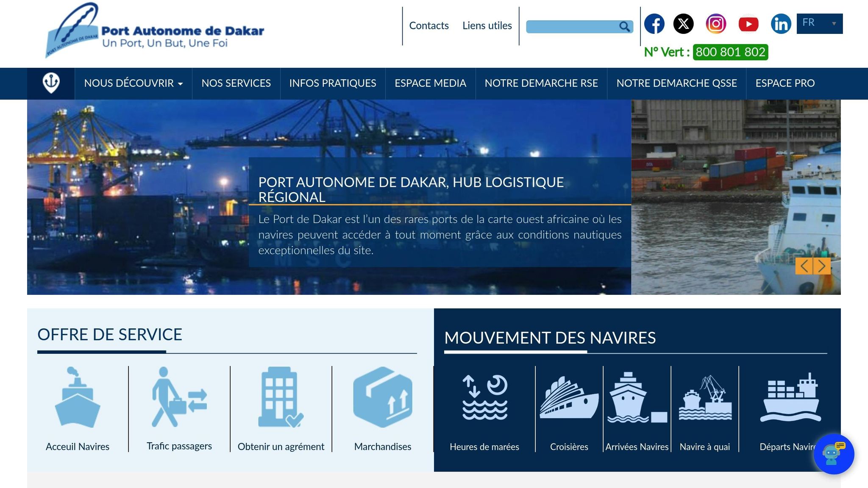
Task: Open the X (Twitter) profile icon
Action: [684, 24]
